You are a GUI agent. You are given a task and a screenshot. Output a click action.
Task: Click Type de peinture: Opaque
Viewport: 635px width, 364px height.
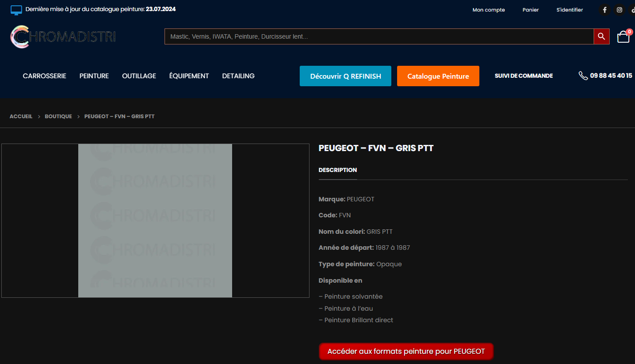point(360,264)
